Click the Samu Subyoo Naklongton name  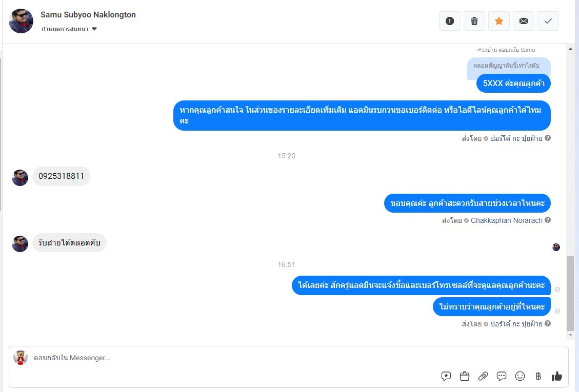(88, 15)
